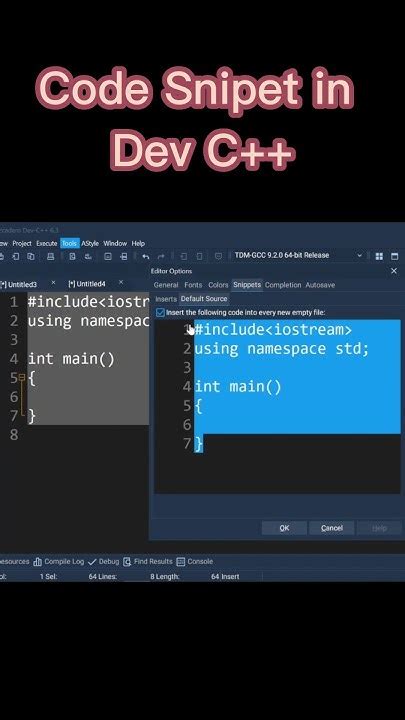This screenshot has width=405, height=720.
Task: Open the Tools menu
Action: (x=69, y=243)
